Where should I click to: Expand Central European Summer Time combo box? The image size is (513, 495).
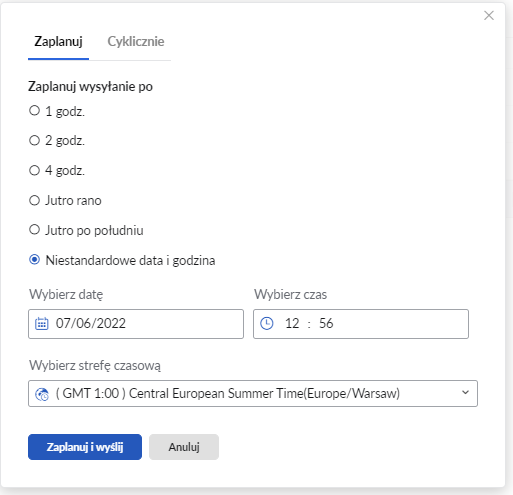point(253,393)
